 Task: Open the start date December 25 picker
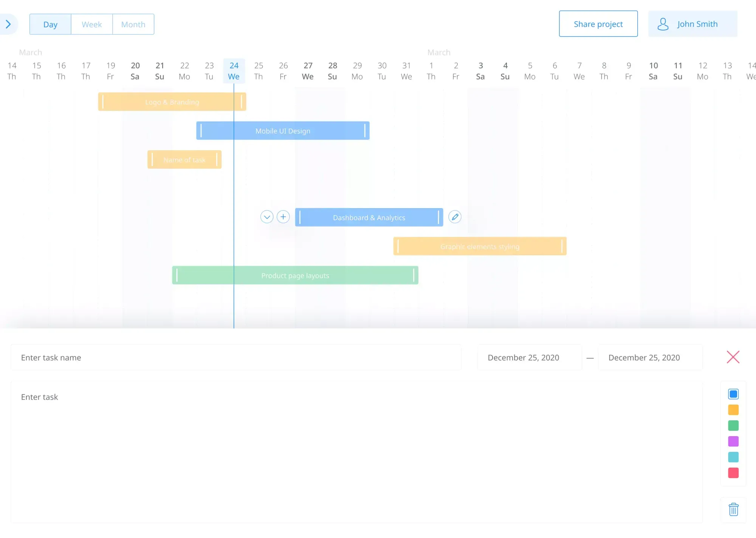point(529,357)
